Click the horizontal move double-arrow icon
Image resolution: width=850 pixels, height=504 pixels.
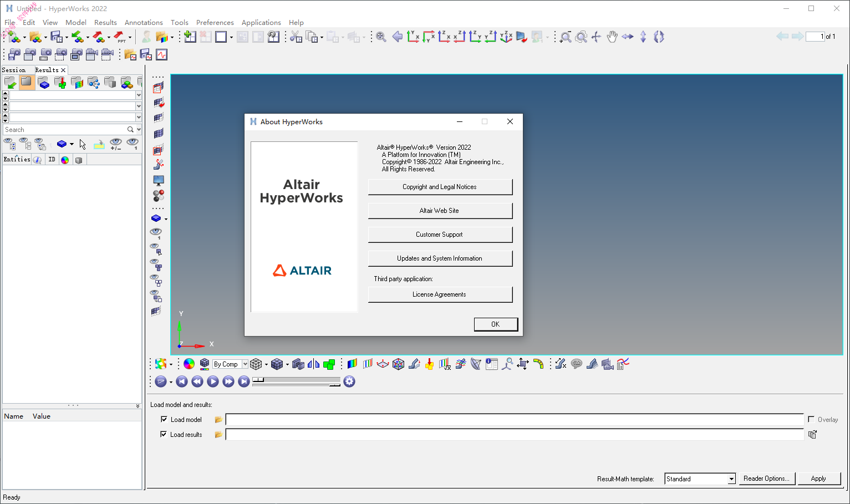tap(628, 37)
